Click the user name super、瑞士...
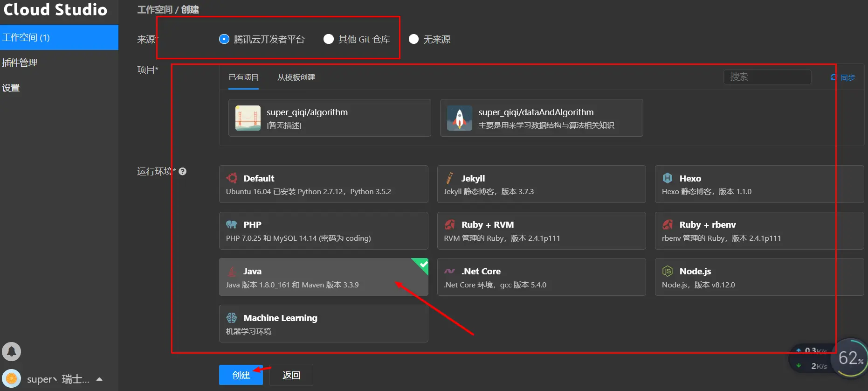The image size is (868, 391). [58, 379]
